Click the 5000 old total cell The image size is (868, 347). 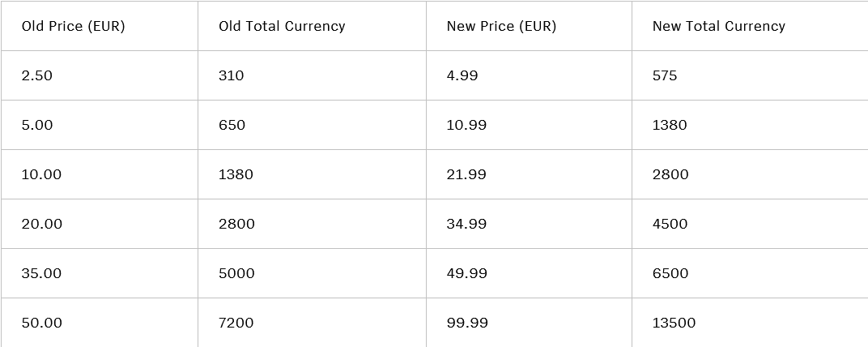[236, 273]
